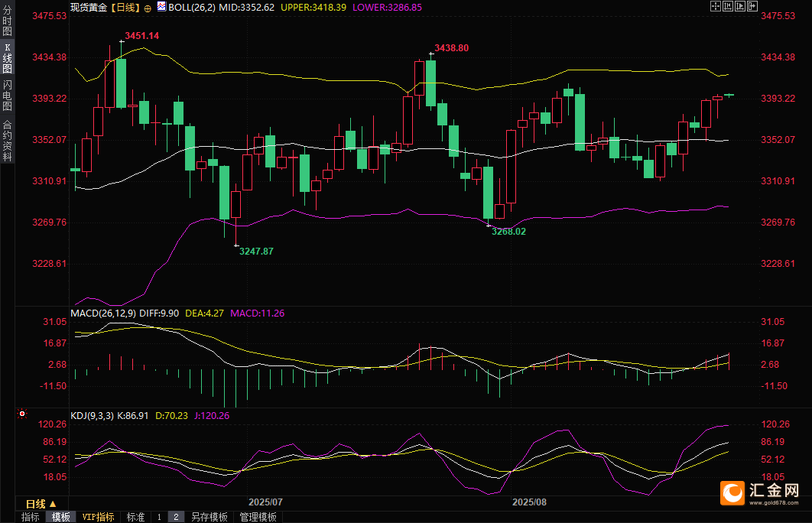
Task: Click the 3438.80 high price marker
Action: (x=452, y=47)
